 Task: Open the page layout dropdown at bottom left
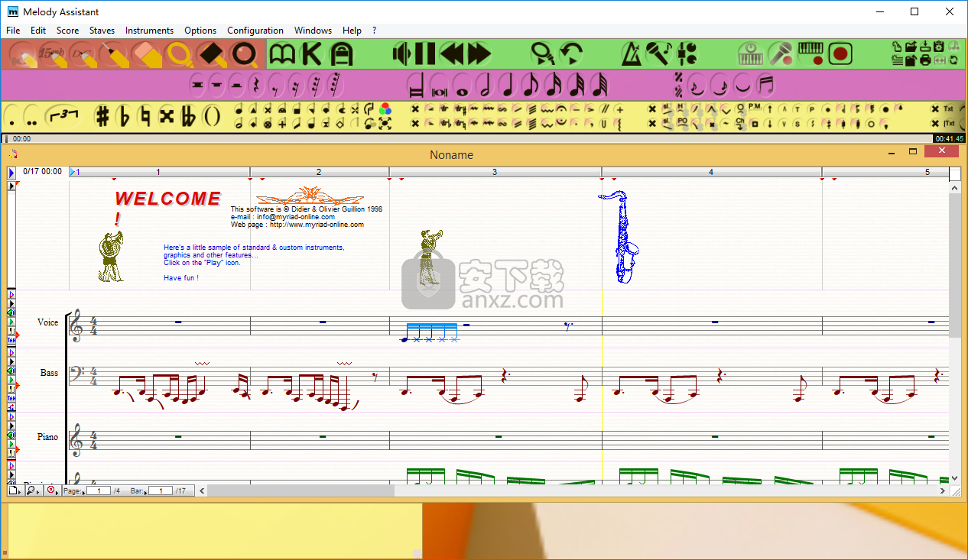(x=15, y=490)
